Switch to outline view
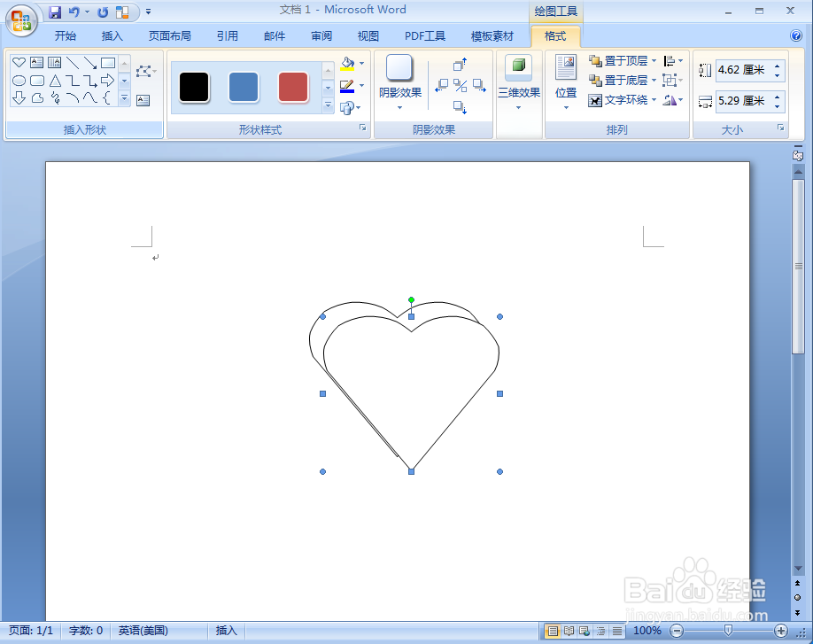The image size is (813, 644). click(x=601, y=631)
